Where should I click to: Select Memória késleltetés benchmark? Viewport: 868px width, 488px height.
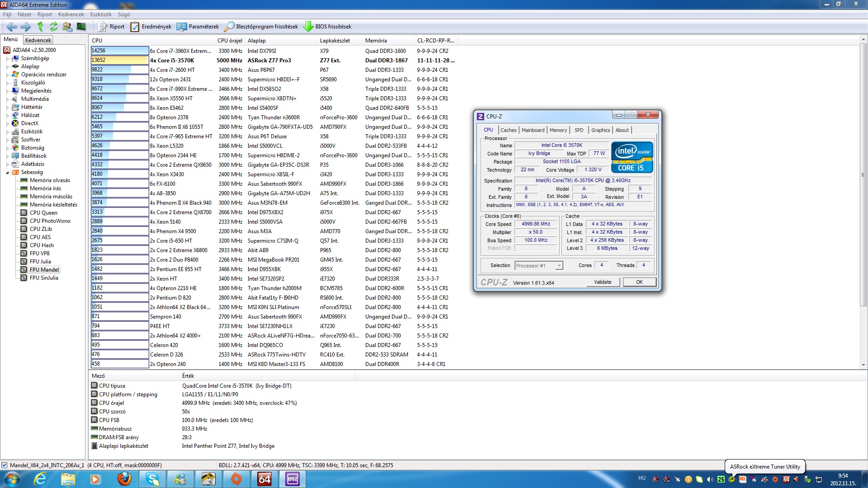point(53,205)
